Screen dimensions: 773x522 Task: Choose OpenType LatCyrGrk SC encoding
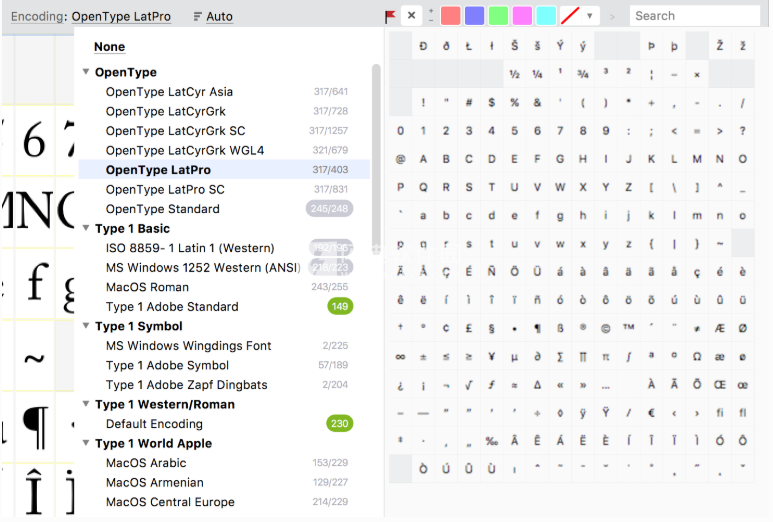pos(224,131)
